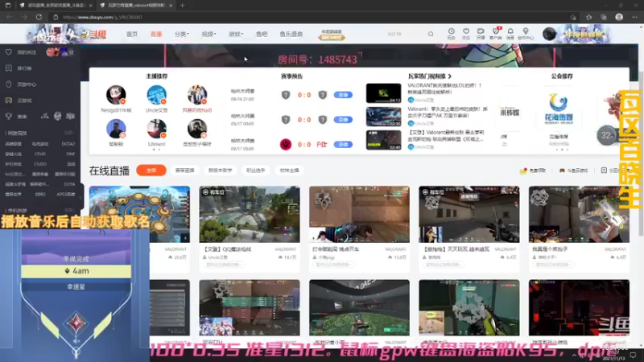This screenshot has width=644, height=362.
Task: Open the 鱼乐盛典 nav item
Action: [291, 34]
